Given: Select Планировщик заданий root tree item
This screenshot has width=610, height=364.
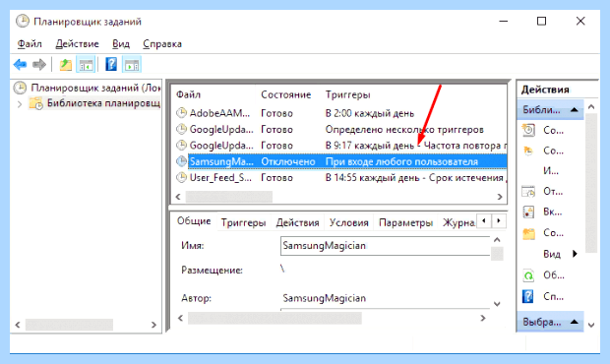Looking at the screenshot, I should pyautogui.click(x=88, y=88).
